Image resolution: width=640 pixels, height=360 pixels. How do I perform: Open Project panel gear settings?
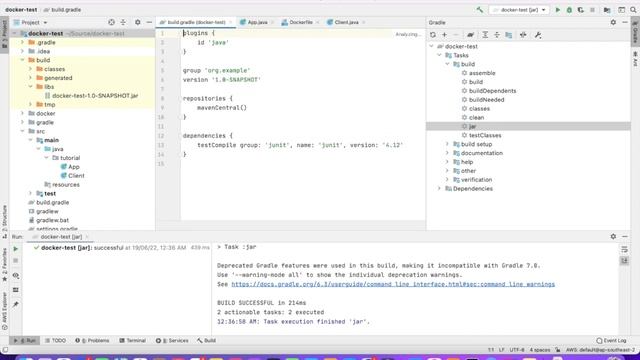click(138, 22)
